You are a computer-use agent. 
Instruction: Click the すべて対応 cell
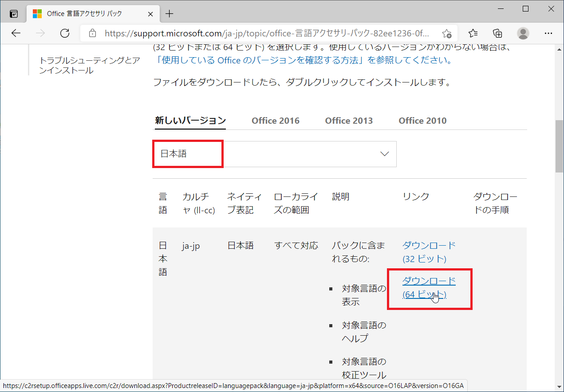[x=296, y=246]
